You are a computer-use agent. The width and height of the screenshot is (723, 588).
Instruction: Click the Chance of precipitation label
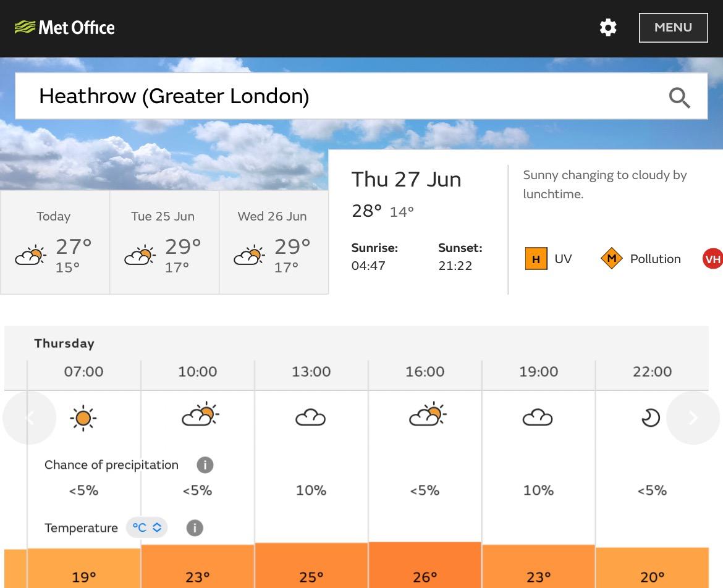click(x=111, y=465)
